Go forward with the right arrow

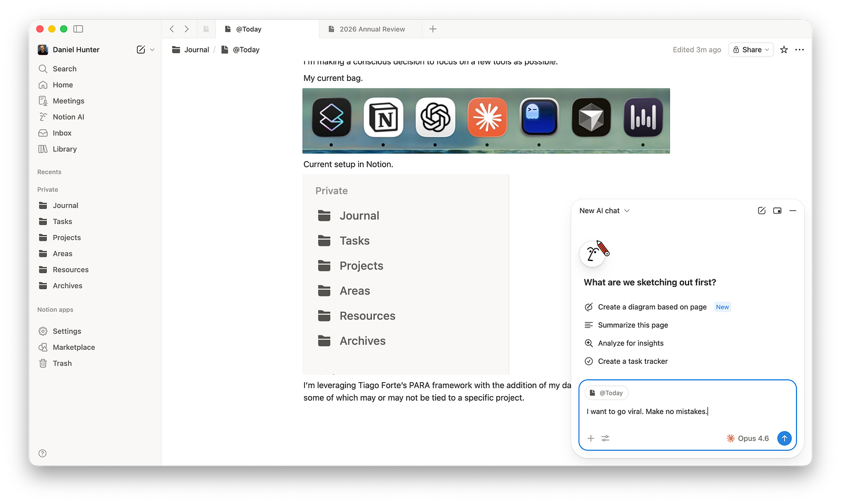pyautogui.click(x=187, y=29)
